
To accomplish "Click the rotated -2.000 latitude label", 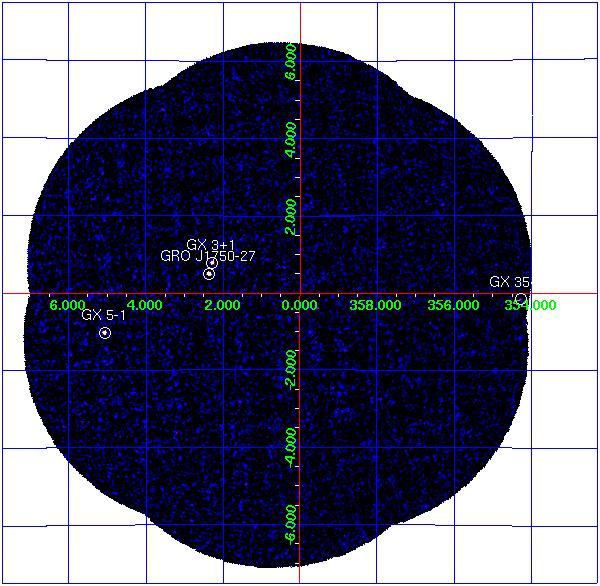I will (x=291, y=369).
